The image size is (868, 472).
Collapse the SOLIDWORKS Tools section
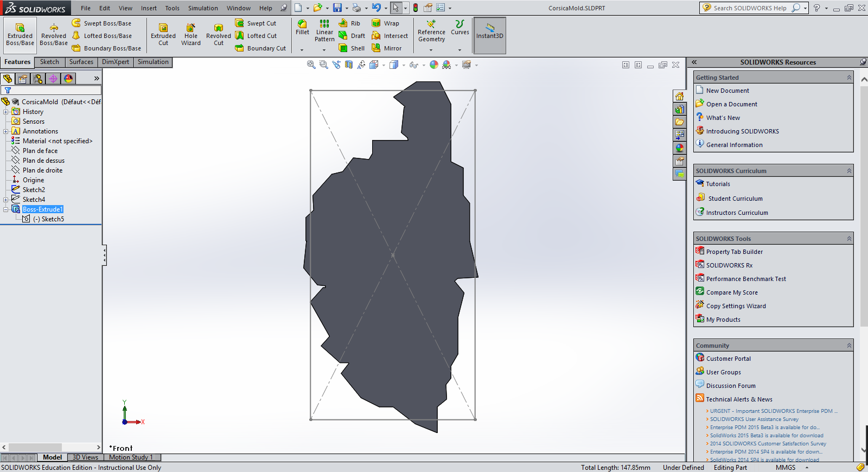pyautogui.click(x=849, y=239)
